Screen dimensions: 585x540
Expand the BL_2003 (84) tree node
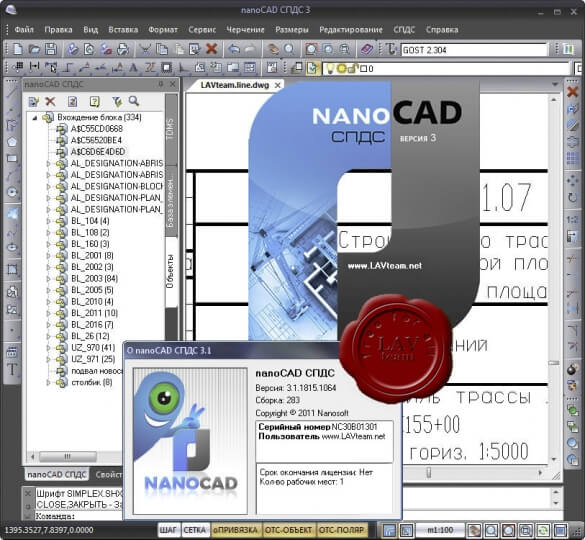point(48,279)
